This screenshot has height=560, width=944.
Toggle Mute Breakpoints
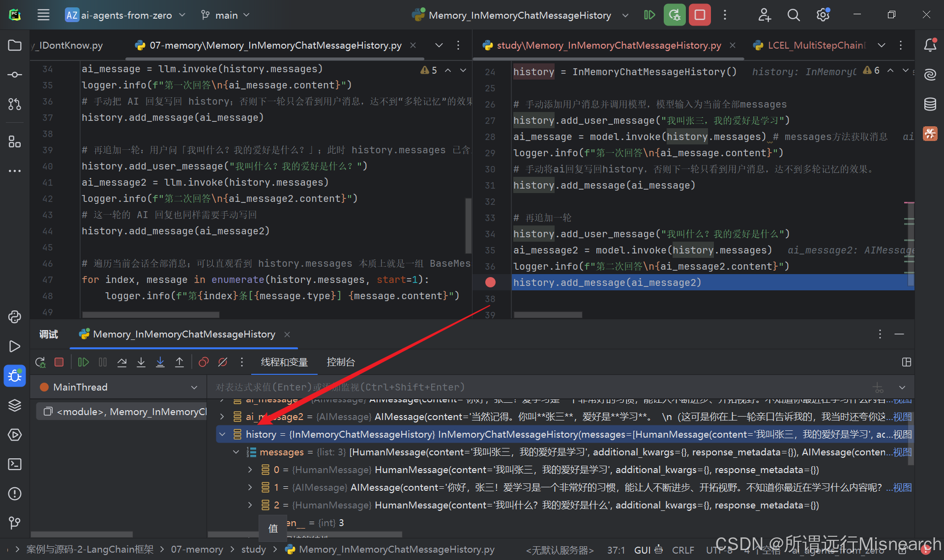[x=223, y=362]
